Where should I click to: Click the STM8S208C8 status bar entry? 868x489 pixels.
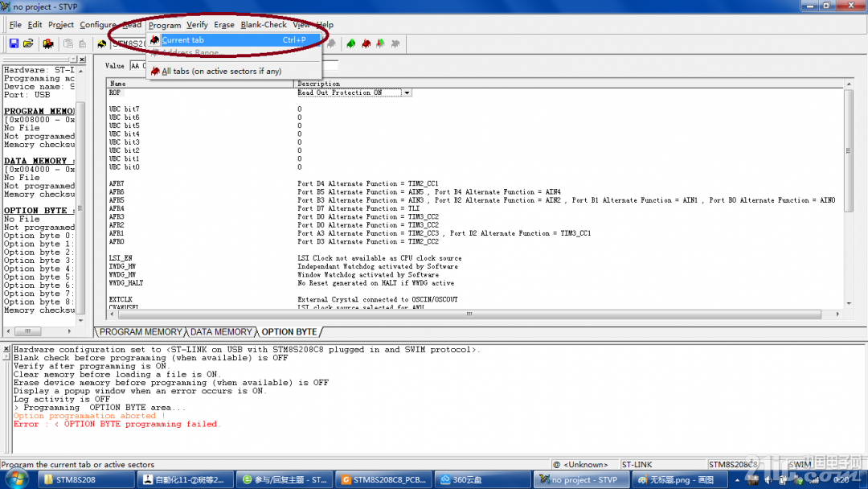(732, 465)
